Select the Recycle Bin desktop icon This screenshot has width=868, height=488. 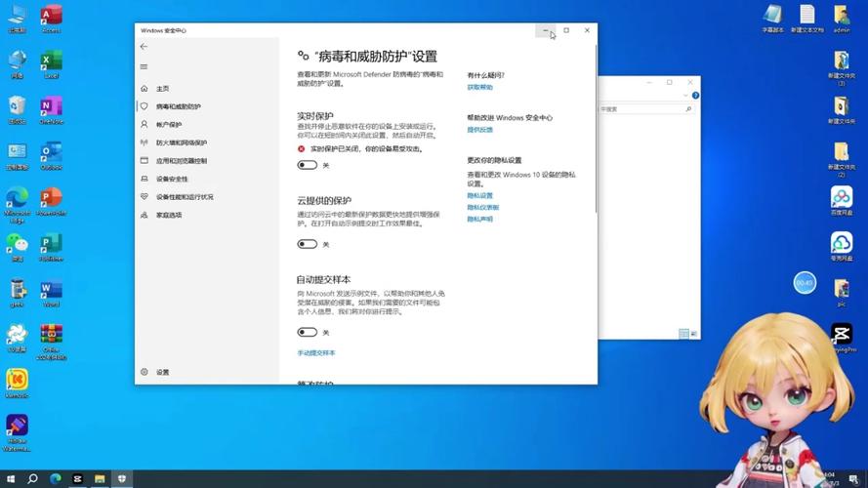pyautogui.click(x=18, y=110)
